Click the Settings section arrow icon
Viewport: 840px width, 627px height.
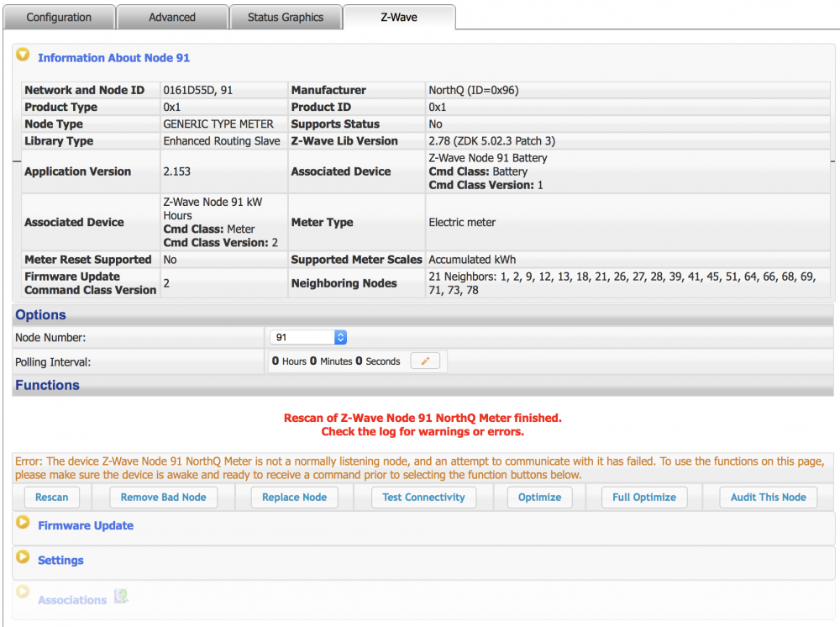click(x=24, y=558)
